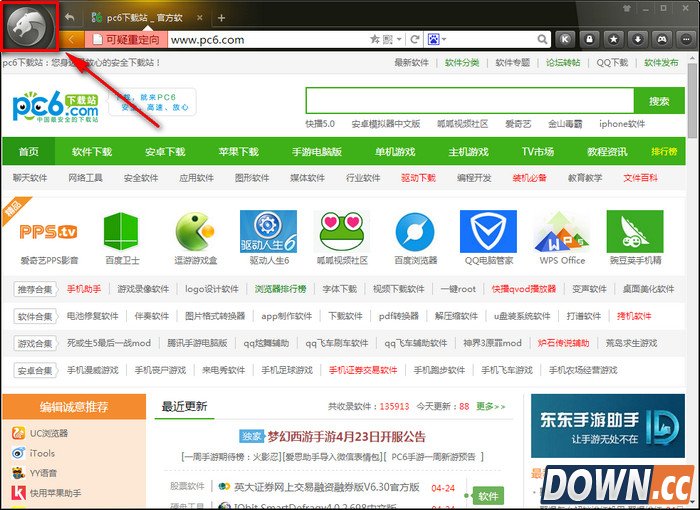700x510 pixels.
Task: Select TV市场 in the green nav bar
Action: click(x=538, y=151)
